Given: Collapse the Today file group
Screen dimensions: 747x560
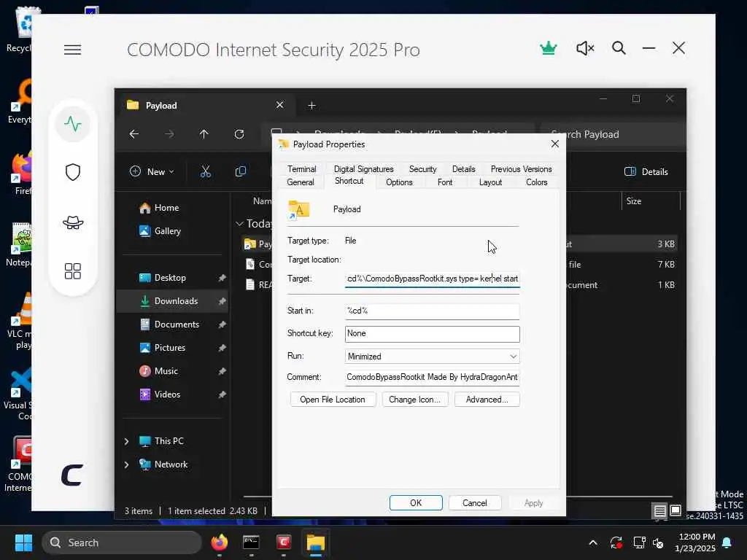Looking at the screenshot, I should coord(239,223).
